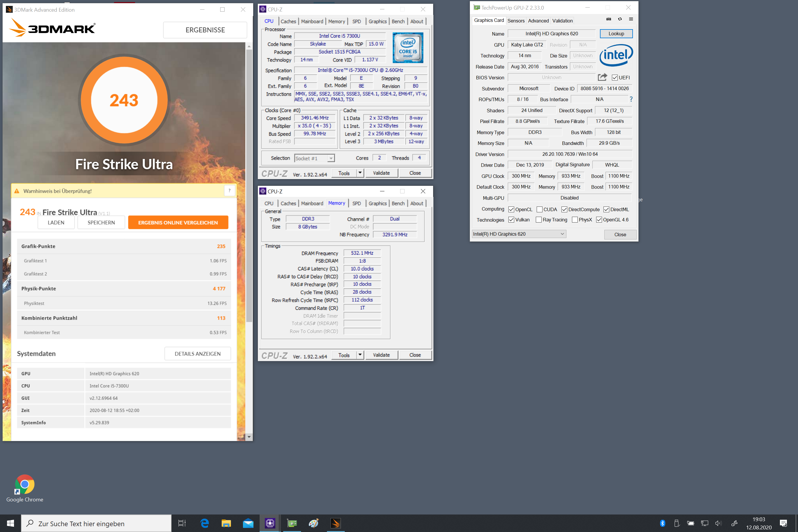Viewport: 798px width, 532px height.
Task: Click Windows Ink pen tray icon
Action: (x=734, y=523)
